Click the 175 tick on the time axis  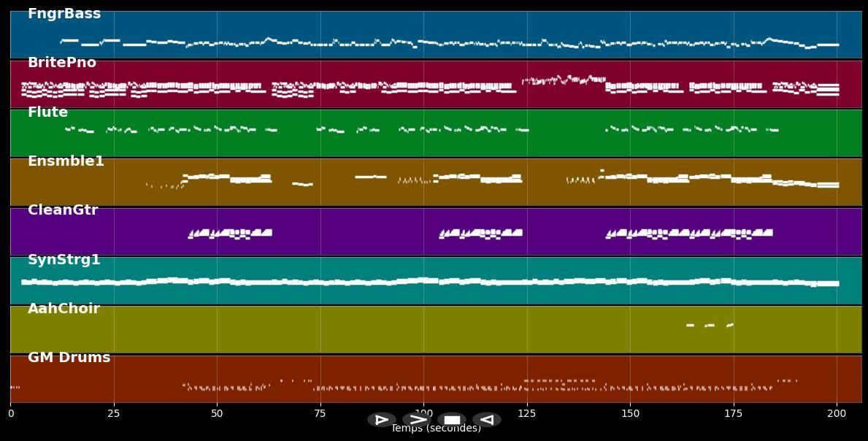pos(734,413)
